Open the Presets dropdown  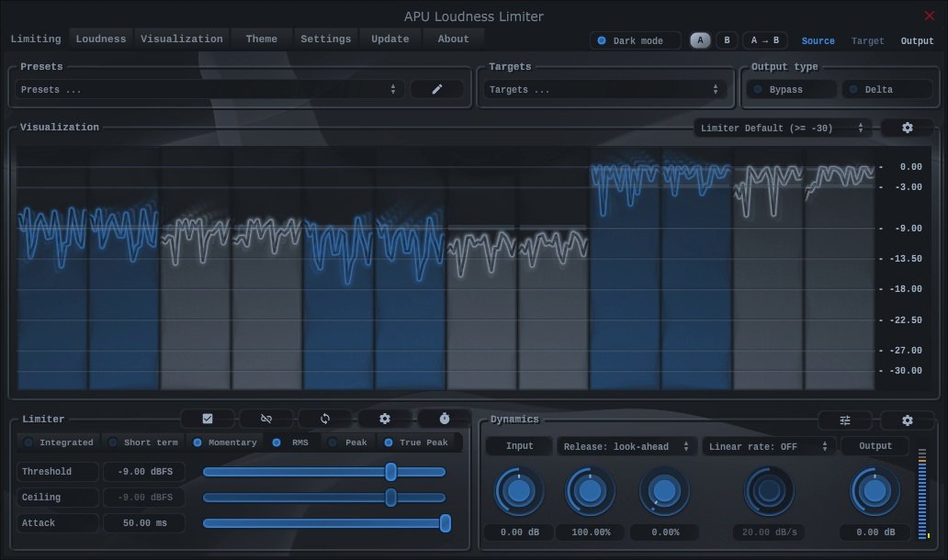click(x=210, y=90)
